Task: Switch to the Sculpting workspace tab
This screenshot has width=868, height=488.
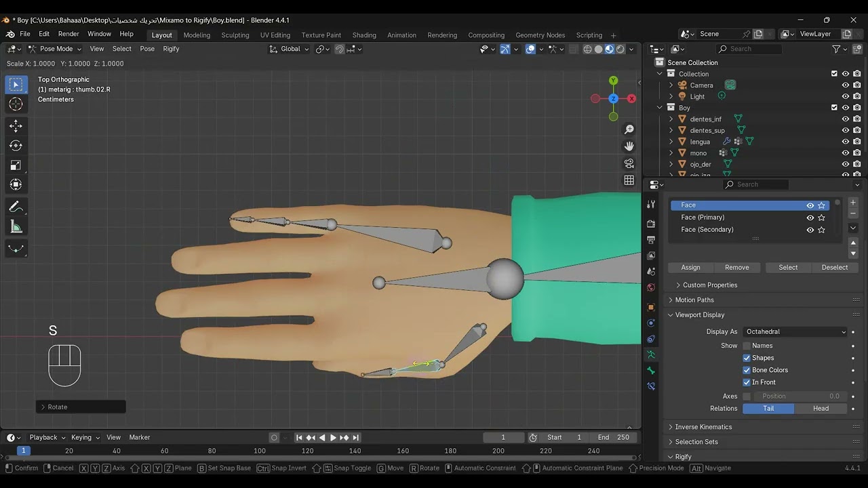Action: (235, 35)
